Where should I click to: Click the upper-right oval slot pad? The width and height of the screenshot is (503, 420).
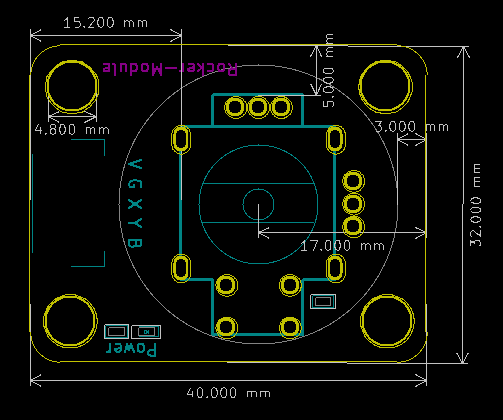click(335, 139)
